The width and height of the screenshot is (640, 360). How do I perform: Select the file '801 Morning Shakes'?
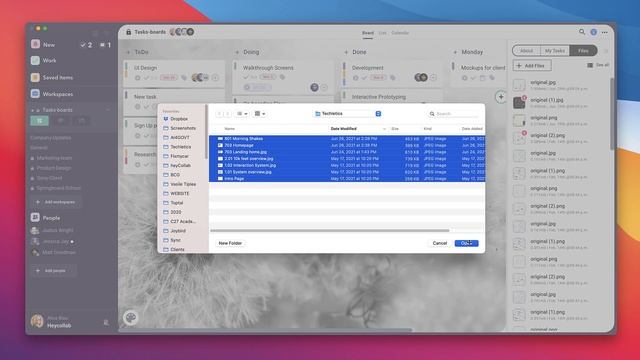coord(347,139)
